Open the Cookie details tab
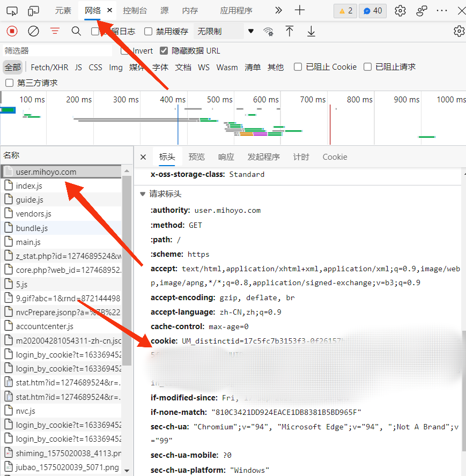The height and width of the screenshot is (476, 466). tap(335, 157)
